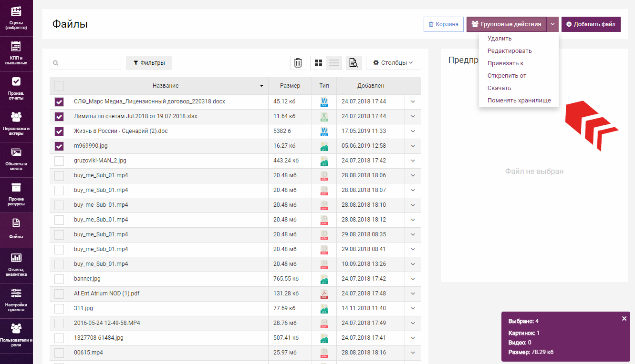Click the magnifier icon in search box

point(56,63)
